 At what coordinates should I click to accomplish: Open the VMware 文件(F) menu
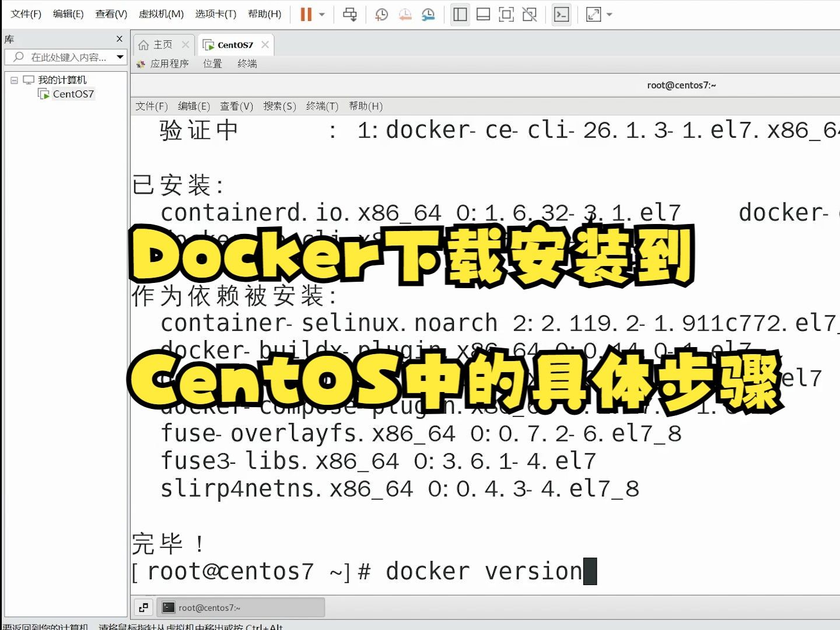pos(26,14)
